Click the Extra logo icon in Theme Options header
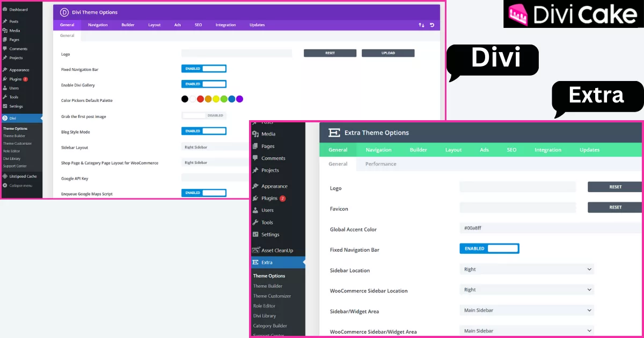Image resolution: width=644 pixels, height=338 pixels. (334, 133)
